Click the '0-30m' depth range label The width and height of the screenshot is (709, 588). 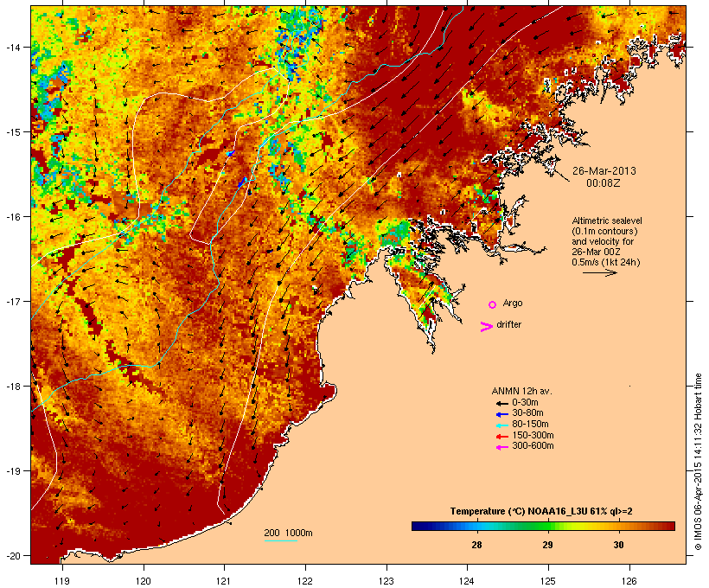pos(525,403)
